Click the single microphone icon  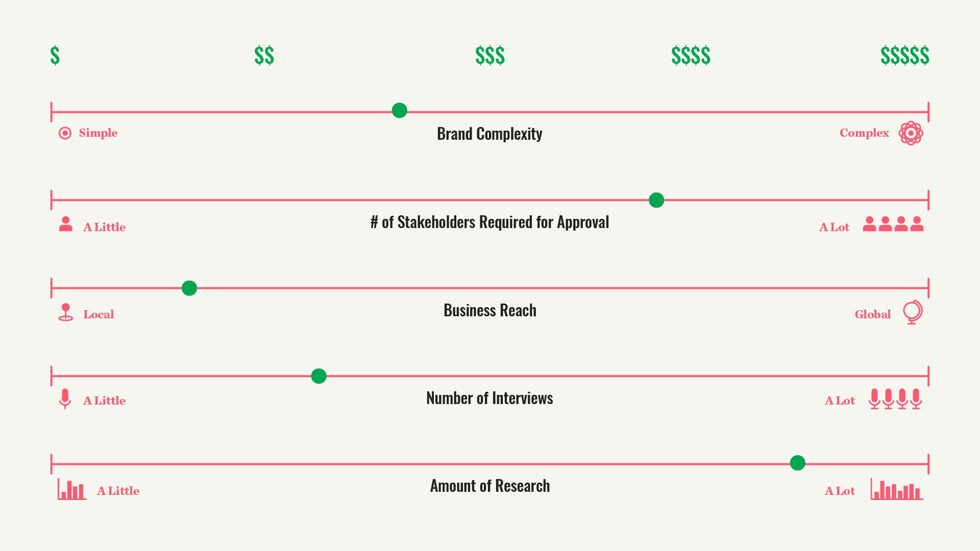[65, 399]
